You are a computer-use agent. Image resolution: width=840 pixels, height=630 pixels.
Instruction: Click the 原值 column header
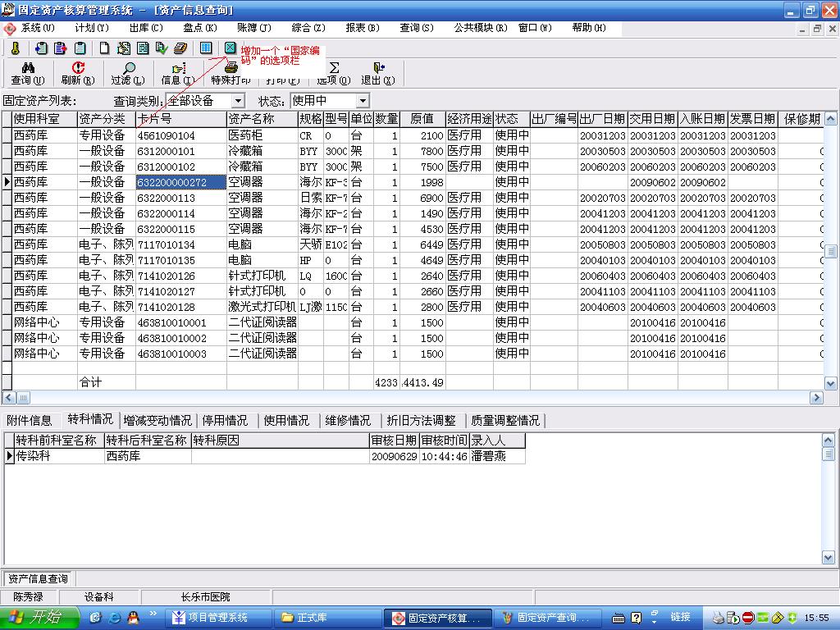point(422,119)
